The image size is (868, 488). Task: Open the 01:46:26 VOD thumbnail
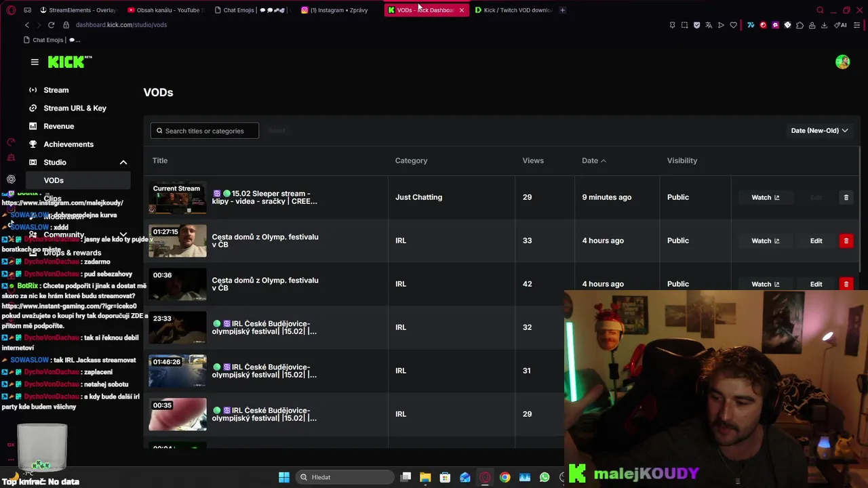[x=177, y=371]
